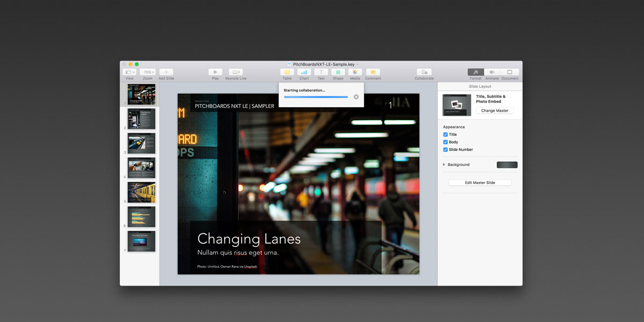
Task: Insert a Table using the toolbar icon
Action: [x=287, y=72]
